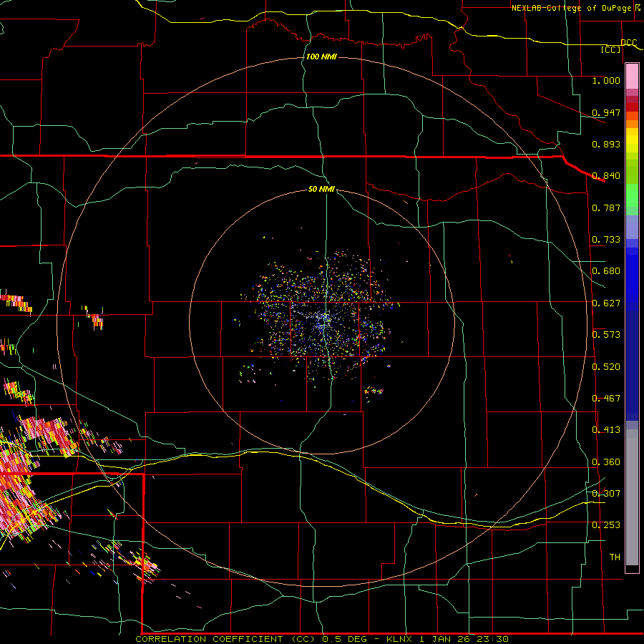Click the 0.627 value on the color scale
The image size is (644, 644).
click(x=606, y=303)
